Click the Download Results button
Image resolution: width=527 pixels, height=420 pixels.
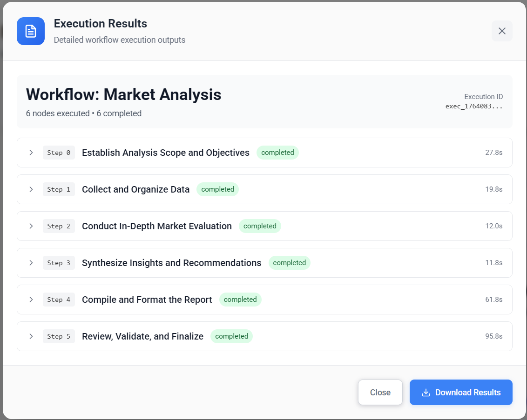coord(461,393)
